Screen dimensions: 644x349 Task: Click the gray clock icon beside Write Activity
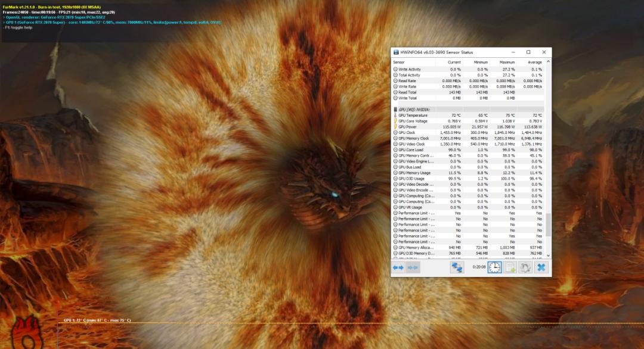[x=395, y=69]
